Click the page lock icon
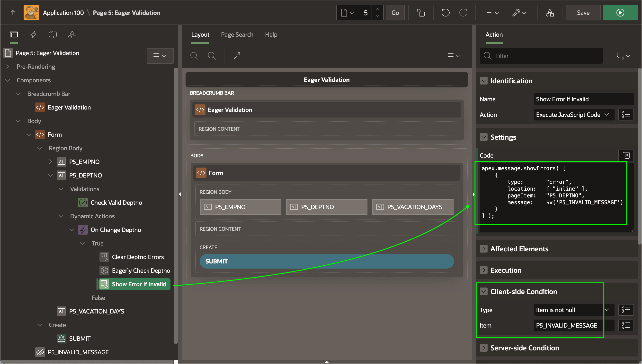Viewport: 642px width, 364px height. click(421, 13)
